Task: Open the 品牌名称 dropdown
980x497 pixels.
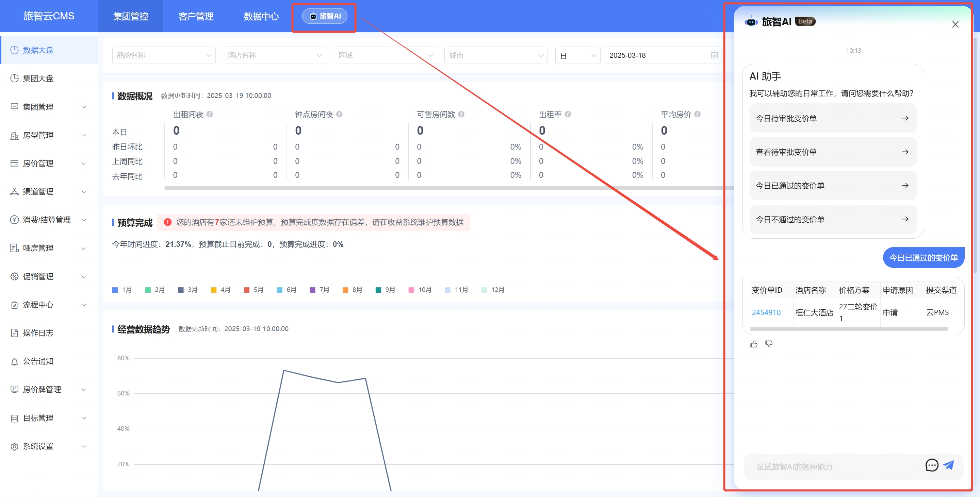Action: 164,55
